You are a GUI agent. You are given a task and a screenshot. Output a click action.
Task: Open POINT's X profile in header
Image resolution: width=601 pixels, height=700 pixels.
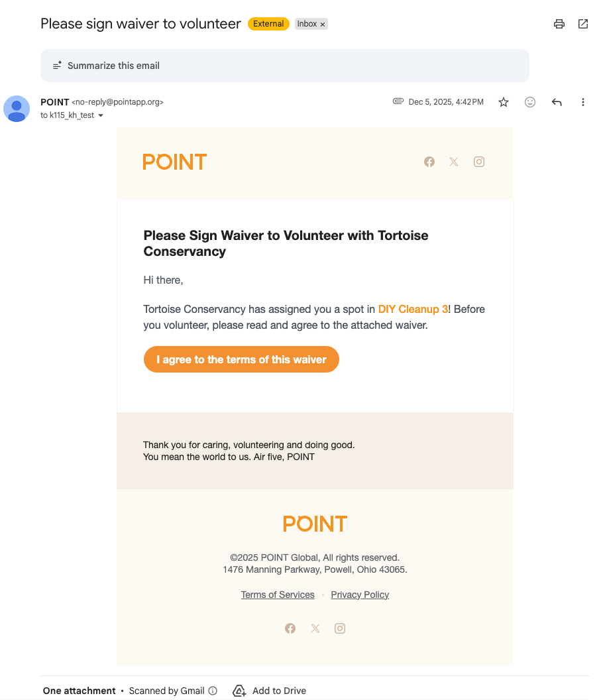tap(454, 162)
